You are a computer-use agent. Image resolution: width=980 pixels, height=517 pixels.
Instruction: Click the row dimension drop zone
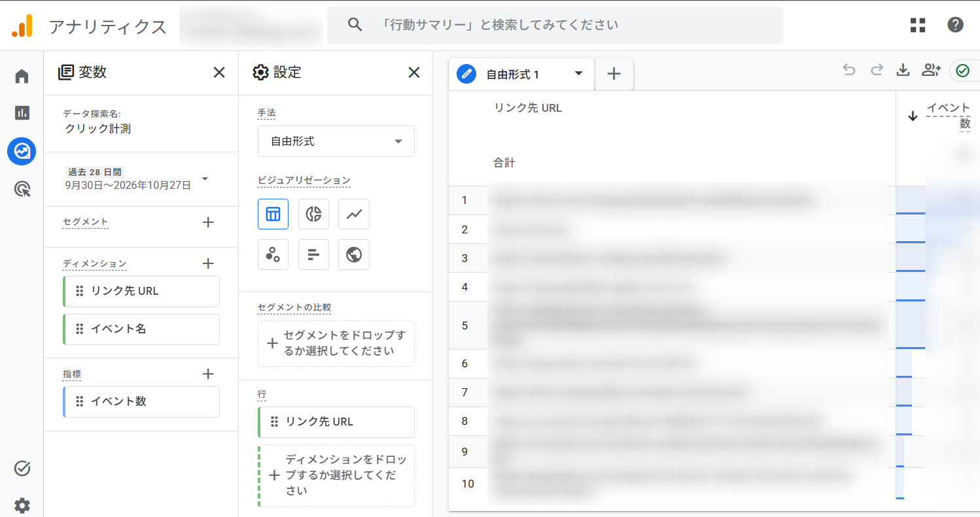click(x=336, y=476)
